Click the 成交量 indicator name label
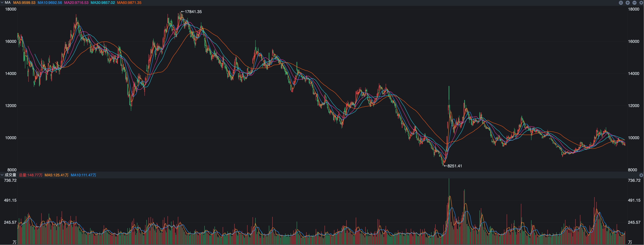Viewport: 644px width, 245px height. click(x=10, y=175)
